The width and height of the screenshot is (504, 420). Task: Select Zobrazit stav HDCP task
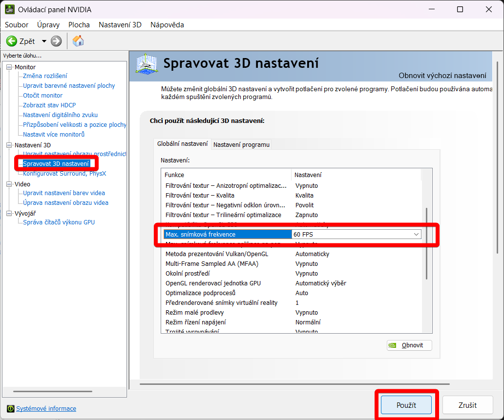(49, 105)
